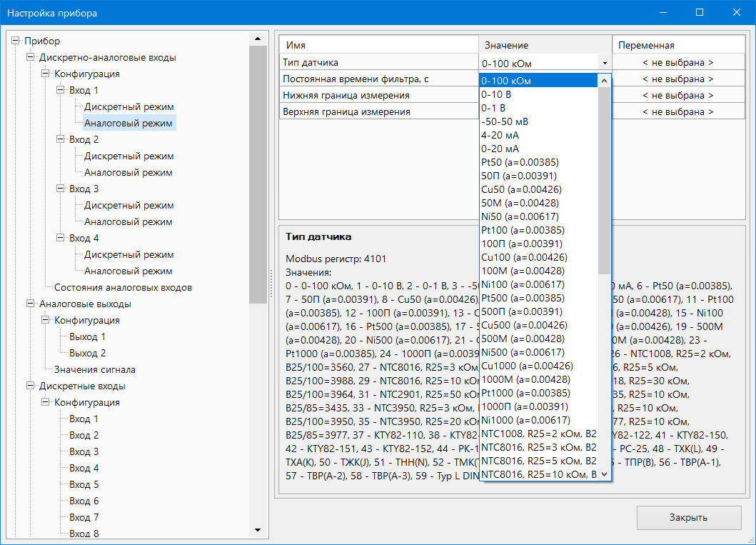Image resolution: width=756 pixels, height=545 pixels.
Task: Click the Переменная column header
Action: [x=679, y=45]
